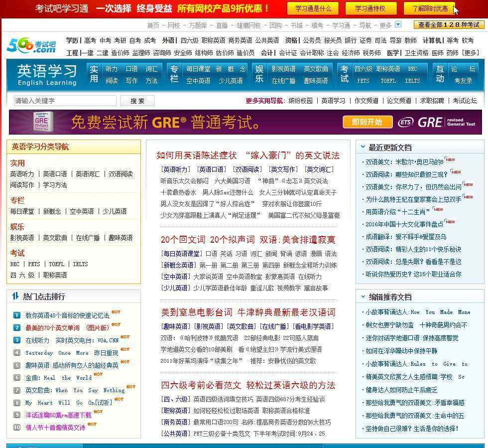488x448 pixels.
Task: Click the rank 1 number icon in the hot list
Action: [16, 315]
